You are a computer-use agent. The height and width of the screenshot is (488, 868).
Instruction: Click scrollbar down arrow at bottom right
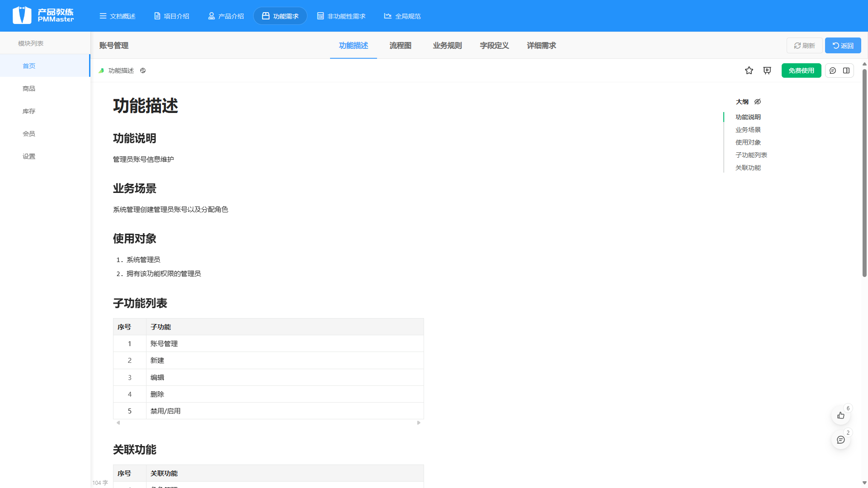(864, 483)
